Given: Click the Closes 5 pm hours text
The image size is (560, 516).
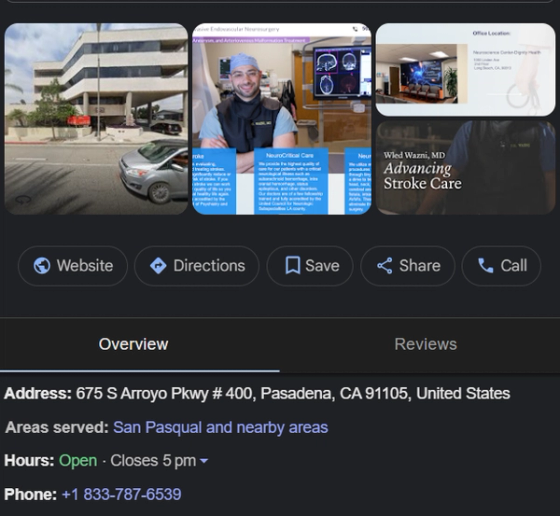Looking at the screenshot, I should (153, 461).
